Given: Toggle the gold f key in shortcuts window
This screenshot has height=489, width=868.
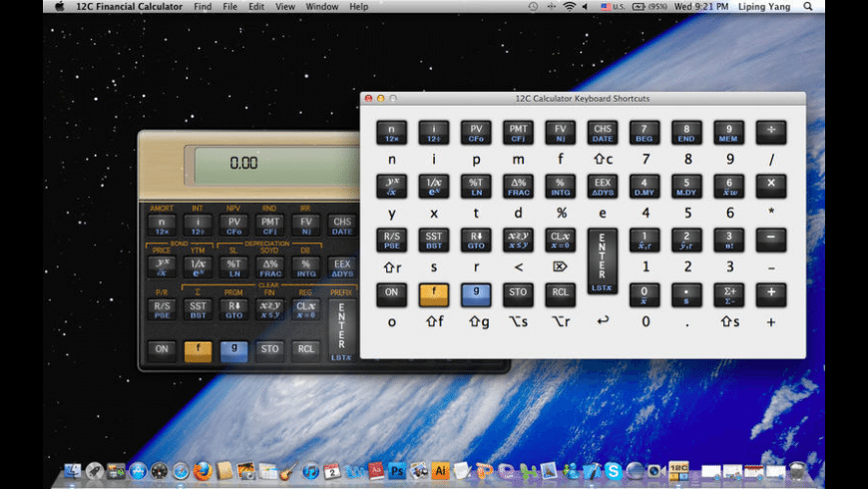Looking at the screenshot, I should [x=433, y=294].
